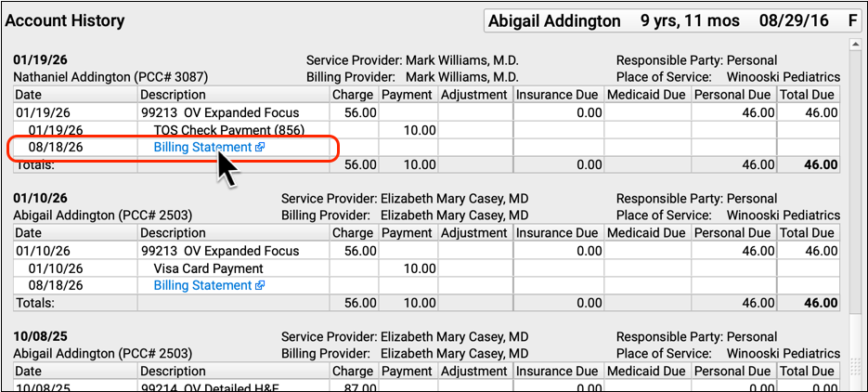Image resolution: width=868 pixels, height=392 pixels.
Task: Click the Account History heading
Action: click(64, 21)
